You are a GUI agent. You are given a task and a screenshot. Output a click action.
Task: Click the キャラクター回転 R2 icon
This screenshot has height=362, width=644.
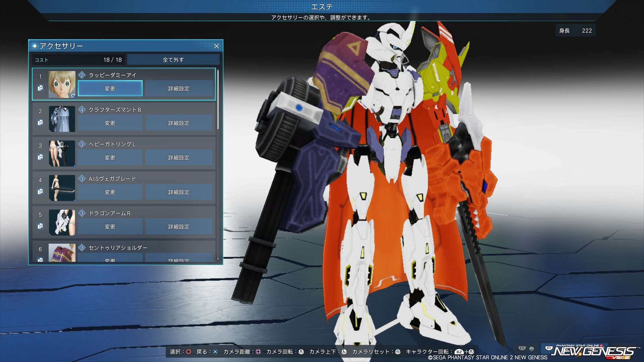pos(459,352)
